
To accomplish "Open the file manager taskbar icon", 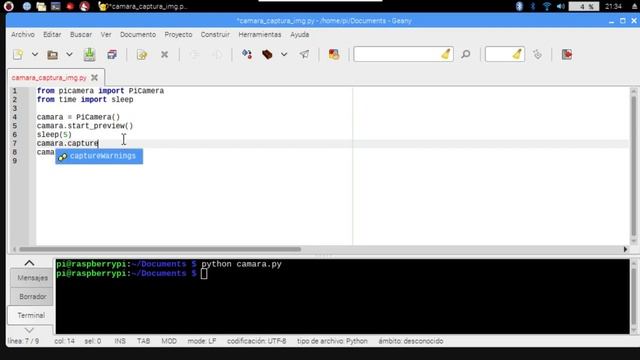I will [x=41, y=6].
